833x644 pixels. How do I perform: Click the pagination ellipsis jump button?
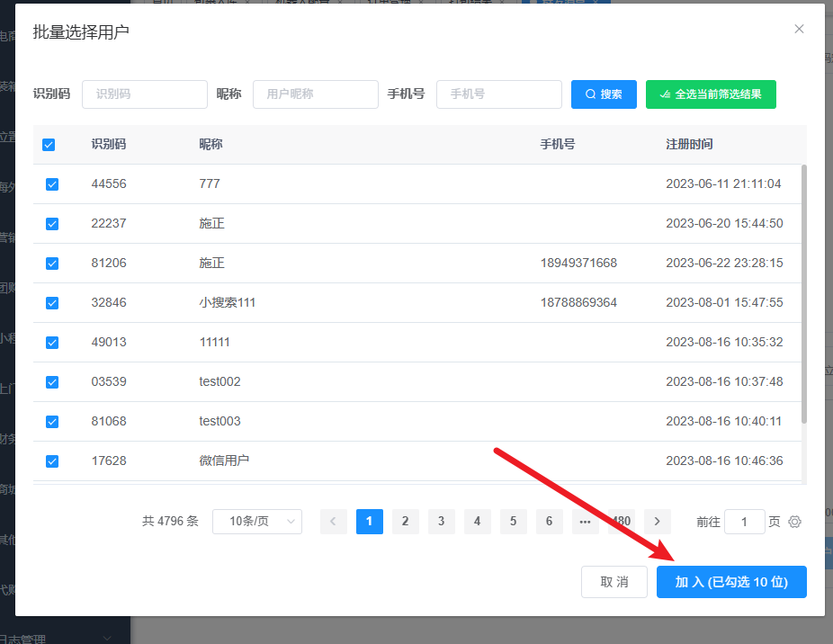586,522
